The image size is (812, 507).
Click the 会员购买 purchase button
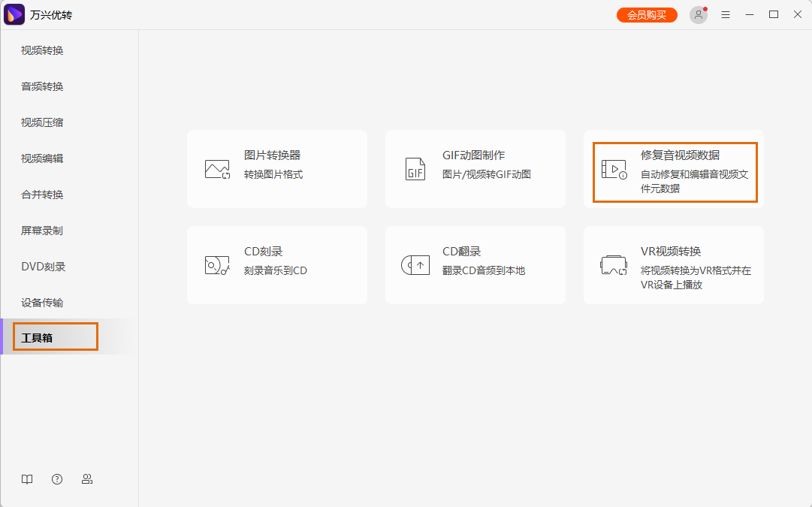point(647,14)
